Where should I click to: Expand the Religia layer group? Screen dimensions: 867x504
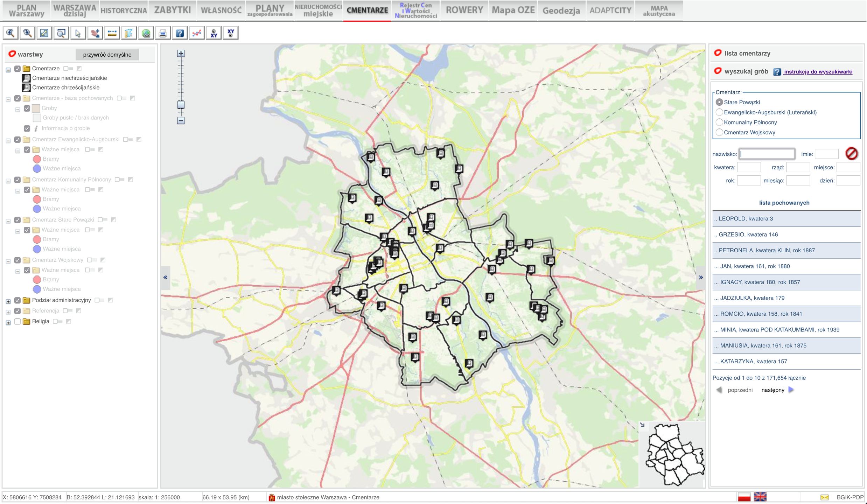pos(8,321)
